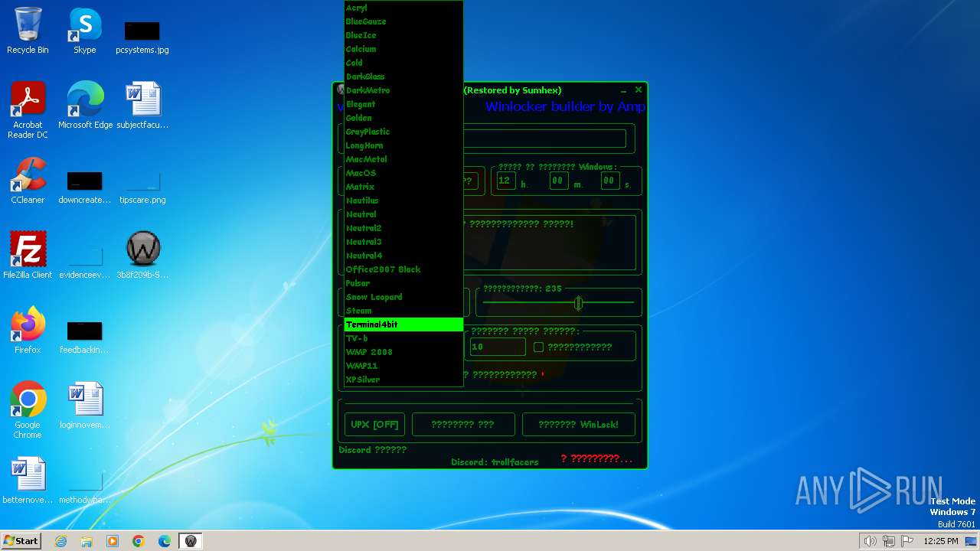Click the WinLock! build button

point(578,424)
